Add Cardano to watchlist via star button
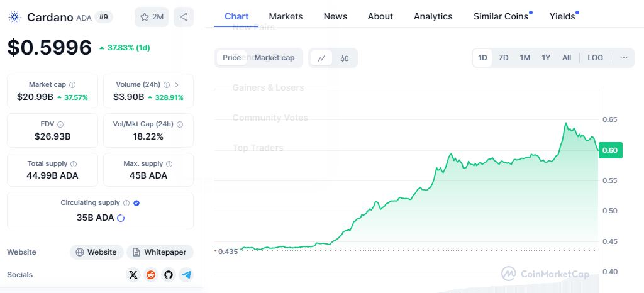Viewport: 644px width, 293px height. click(152, 17)
